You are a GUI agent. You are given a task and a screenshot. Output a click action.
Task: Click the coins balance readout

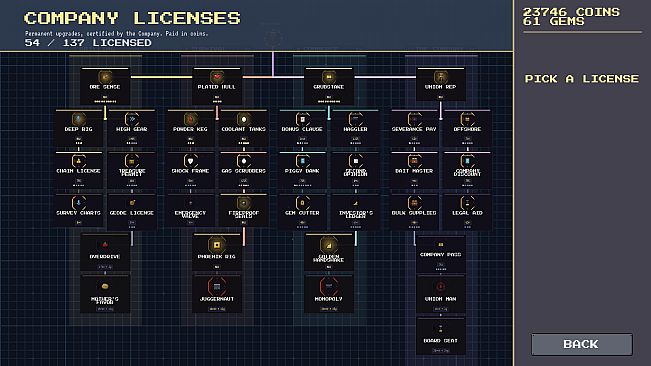[x=571, y=12]
